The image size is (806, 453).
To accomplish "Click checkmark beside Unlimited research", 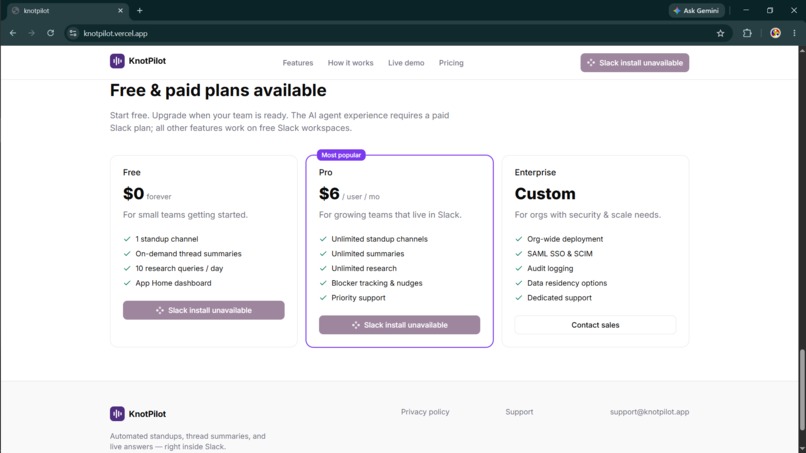I will click(323, 268).
